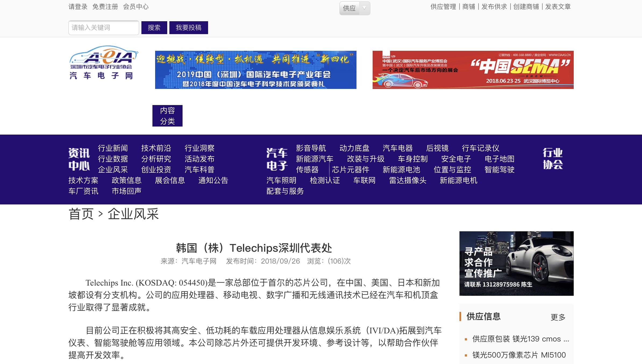
Task: Open 行车记录仪 category
Action: [x=481, y=148]
